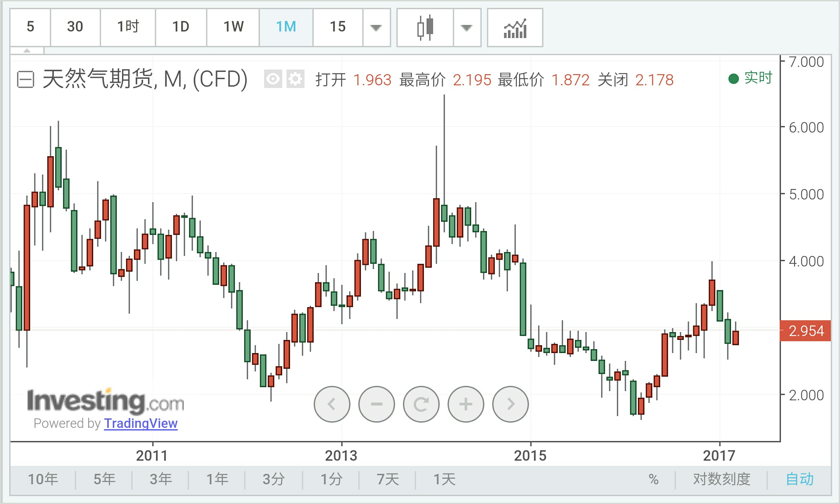Switch to the 1时 hourly interval
840x504 pixels.
point(128,27)
